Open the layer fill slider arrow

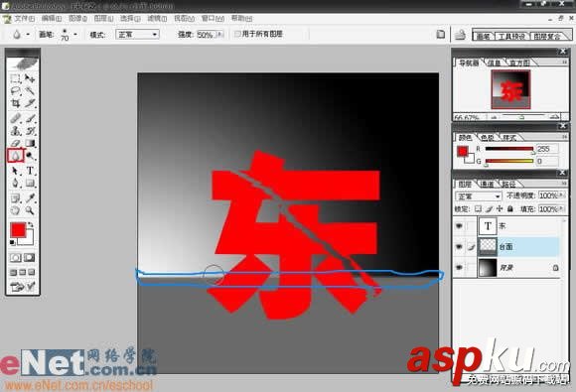561,208
